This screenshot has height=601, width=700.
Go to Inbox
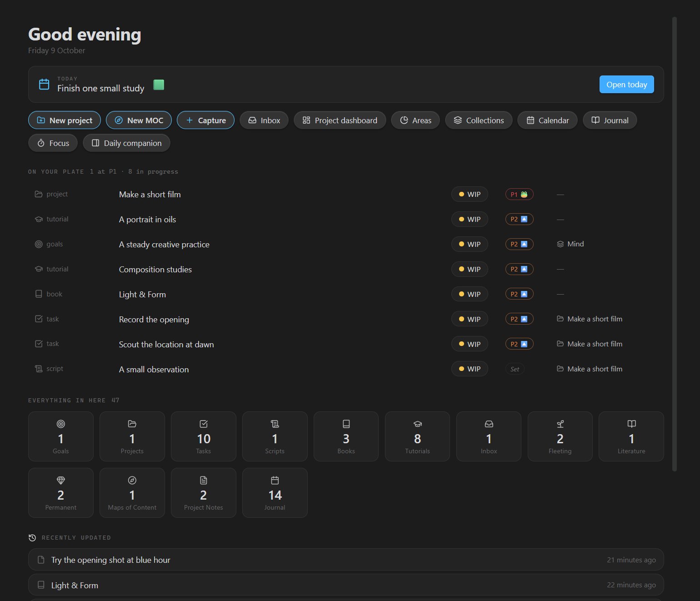point(264,120)
